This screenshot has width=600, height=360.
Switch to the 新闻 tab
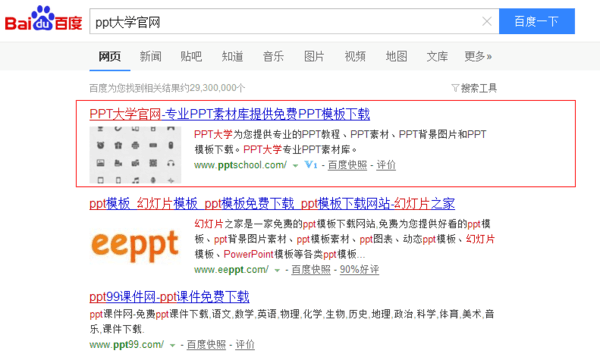click(x=150, y=57)
